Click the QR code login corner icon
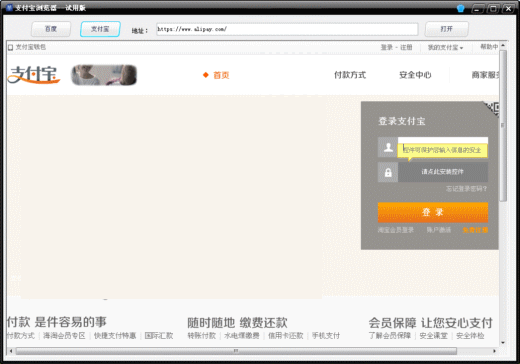The width and height of the screenshot is (520, 364). pyautogui.click(x=492, y=109)
